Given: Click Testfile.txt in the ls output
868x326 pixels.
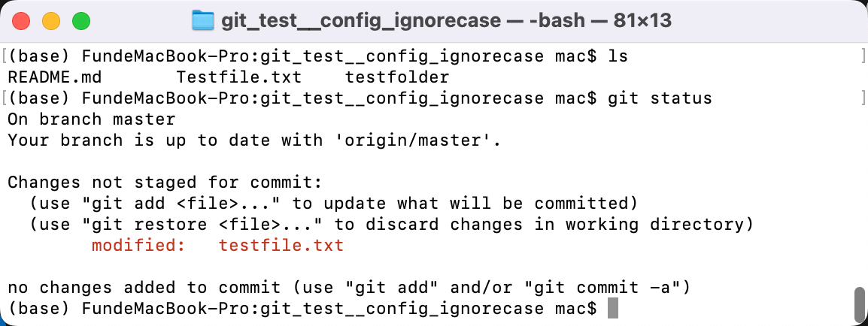Looking at the screenshot, I should tap(238, 77).
